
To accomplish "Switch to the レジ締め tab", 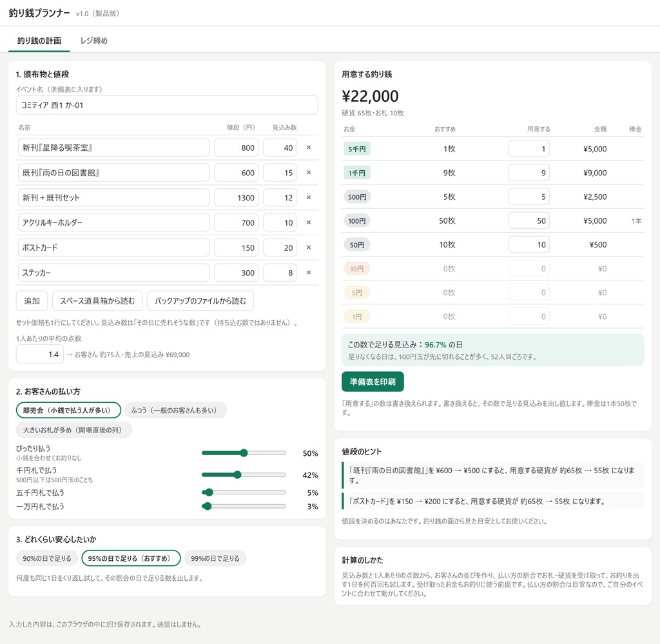I will pos(94,41).
